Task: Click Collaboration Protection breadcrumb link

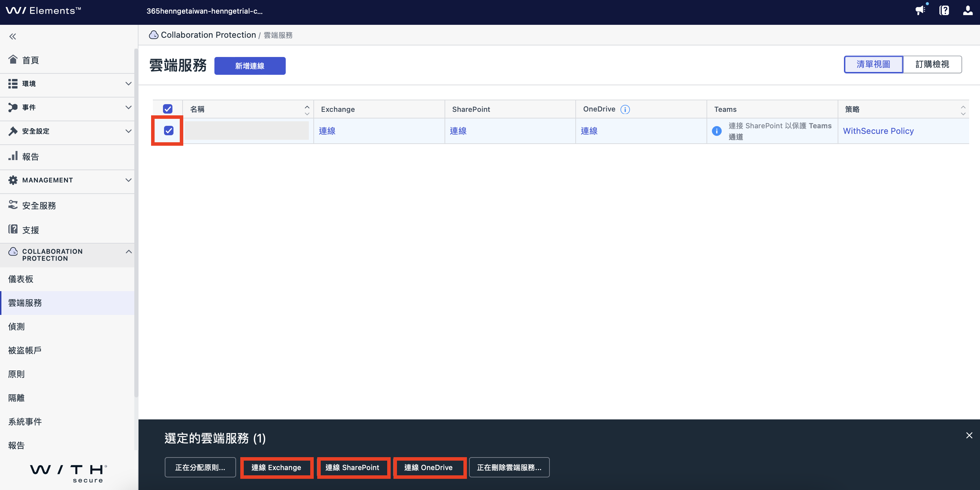Action: click(208, 35)
